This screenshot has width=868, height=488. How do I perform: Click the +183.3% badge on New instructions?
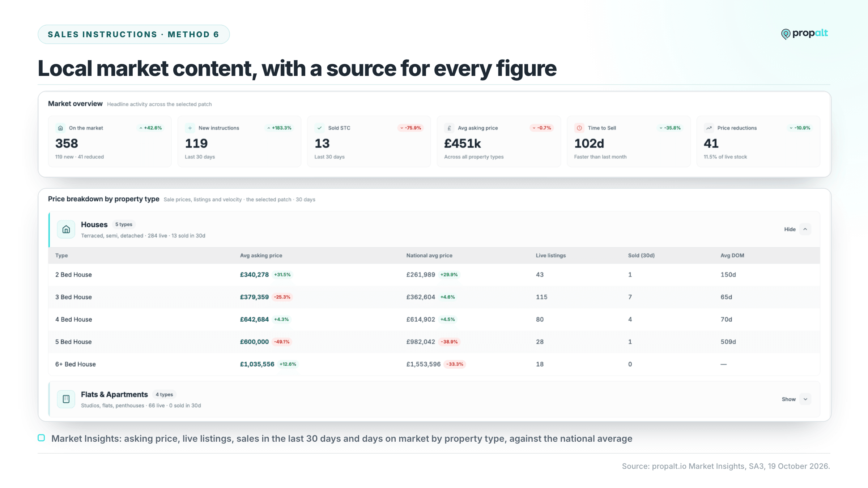click(x=279, y=128)
